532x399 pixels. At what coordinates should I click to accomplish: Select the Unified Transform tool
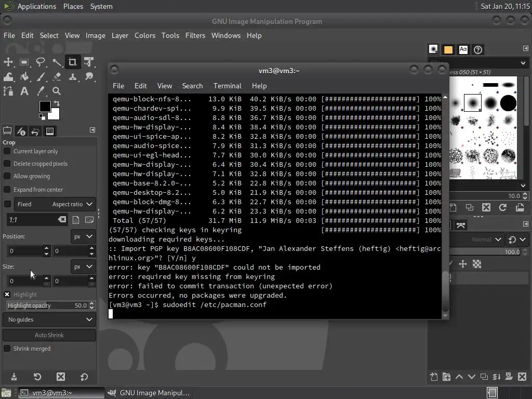pos(89,62)
